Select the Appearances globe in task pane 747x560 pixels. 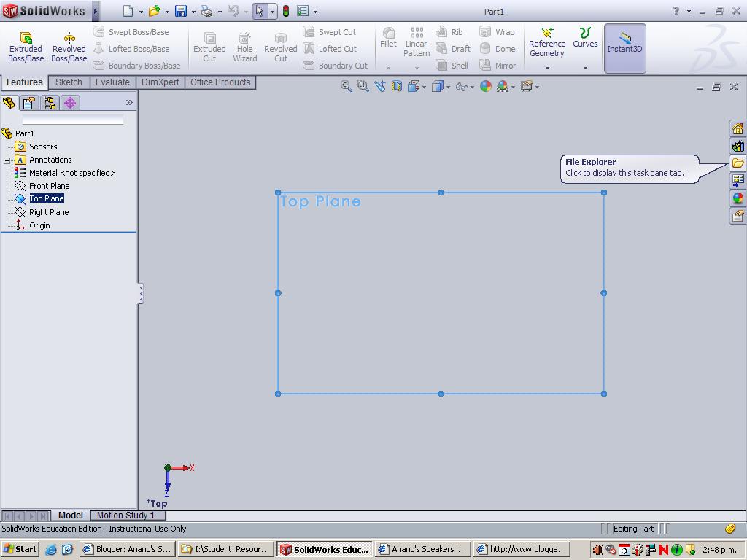(x=738, y=198)
